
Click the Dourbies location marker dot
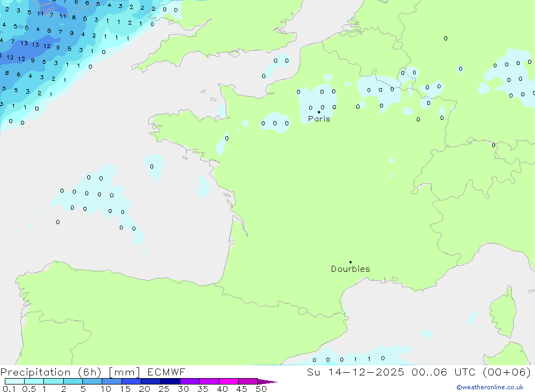tap(350, 262)
